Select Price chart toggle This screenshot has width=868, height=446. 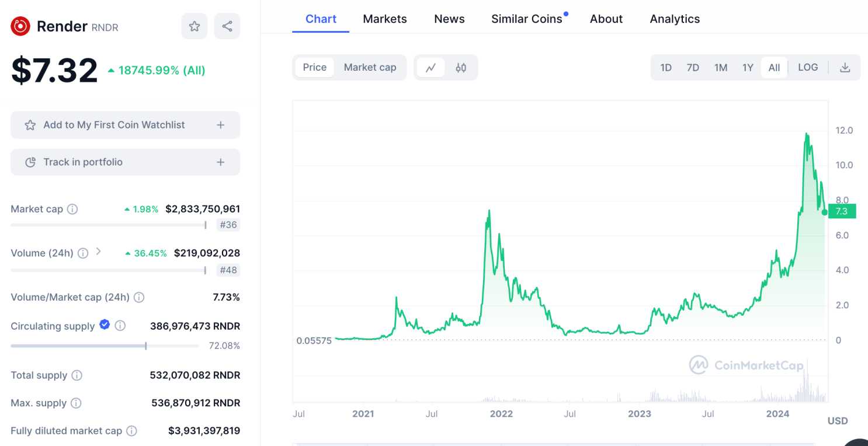coord(315,68)
